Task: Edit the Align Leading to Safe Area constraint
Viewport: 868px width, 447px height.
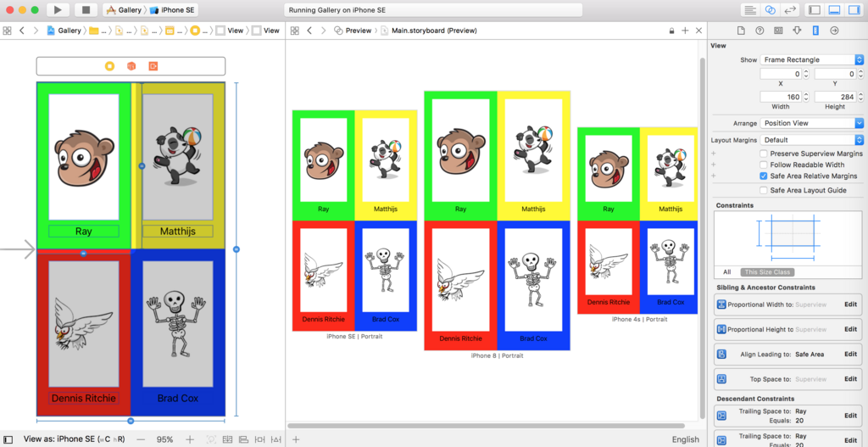Action: point(850,354)
